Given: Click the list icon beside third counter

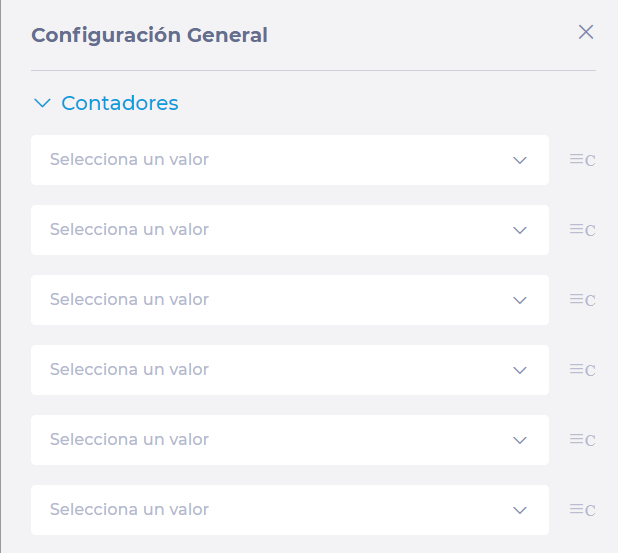Looking at the screenshot, I should click(582, 300).
